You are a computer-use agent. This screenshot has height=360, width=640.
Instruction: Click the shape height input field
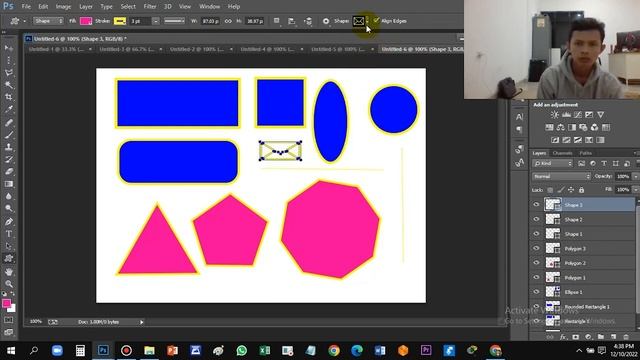click(x=255, y=21)
